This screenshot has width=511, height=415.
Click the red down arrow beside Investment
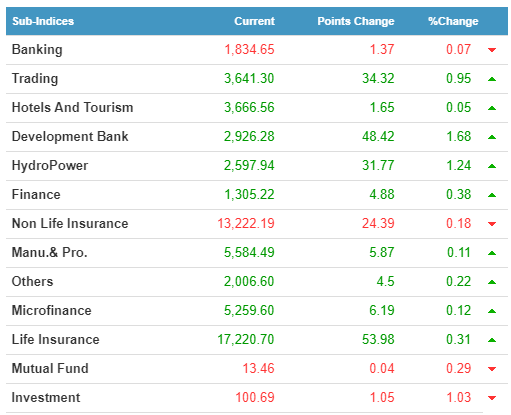[492, 398]
